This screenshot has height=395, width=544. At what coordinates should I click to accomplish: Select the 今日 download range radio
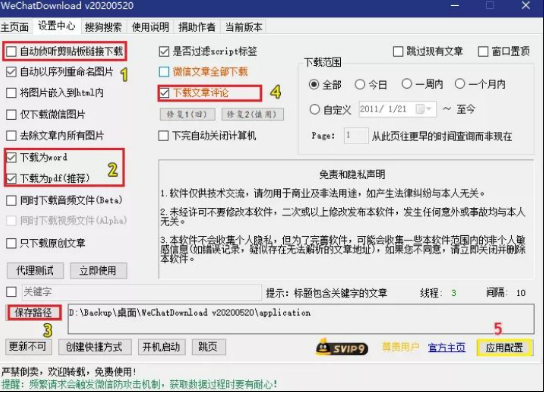point(360,84)
